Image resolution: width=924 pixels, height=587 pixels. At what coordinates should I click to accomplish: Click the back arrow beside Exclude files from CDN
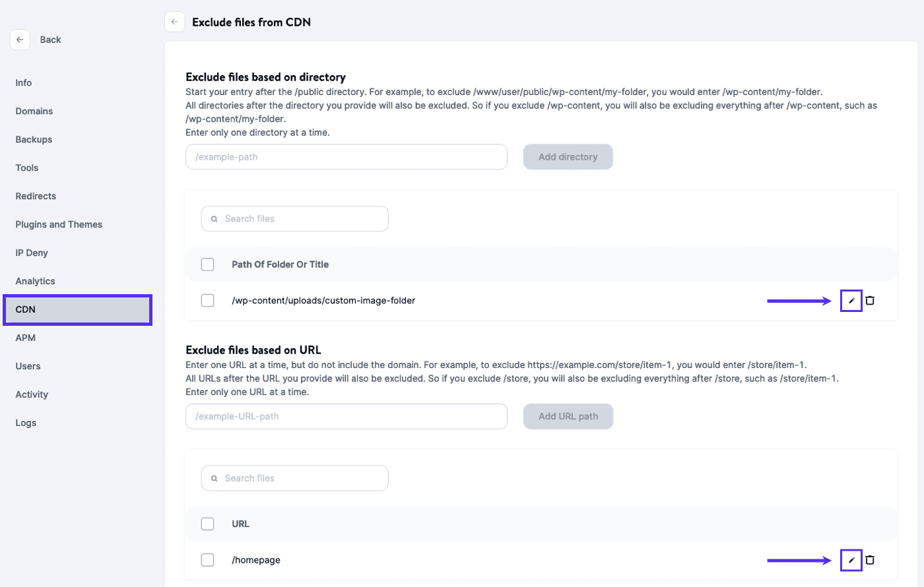pos(174,22)
